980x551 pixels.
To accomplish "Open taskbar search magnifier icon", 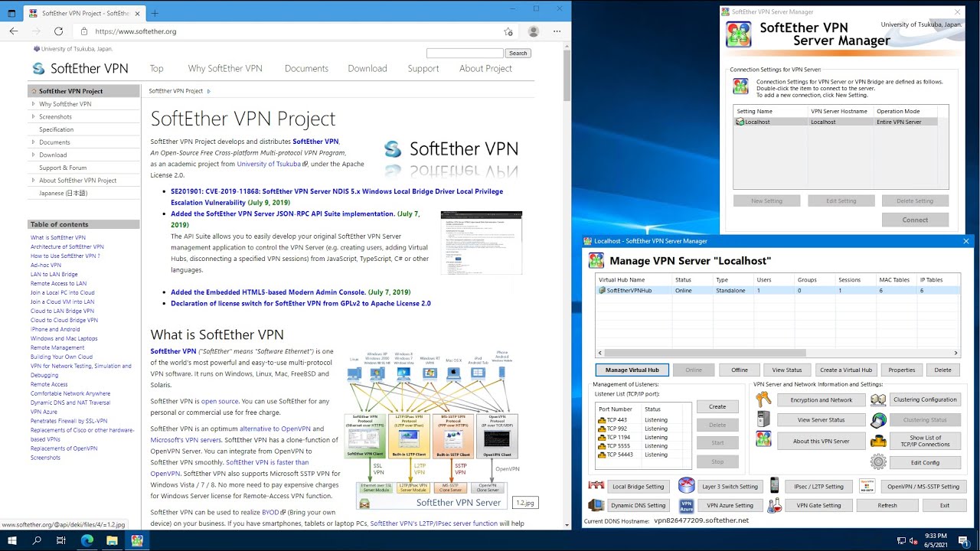I will (37, 540).
